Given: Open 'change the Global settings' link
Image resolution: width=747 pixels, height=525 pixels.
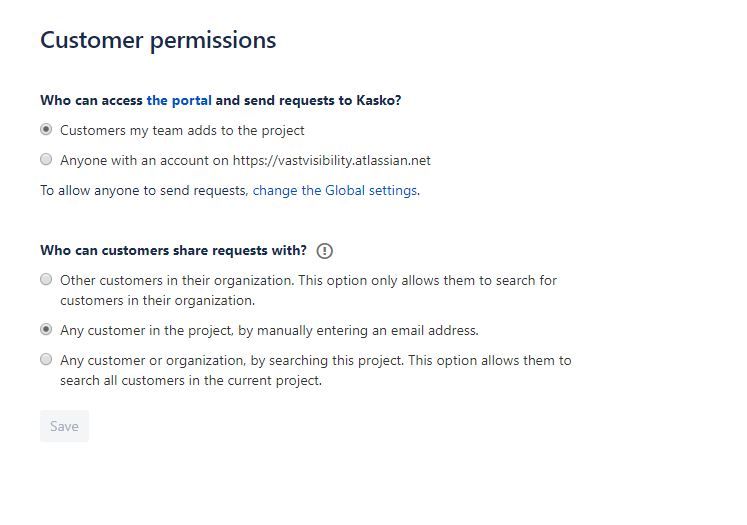Looking at the screenshot, I should (x=335, y=191).
